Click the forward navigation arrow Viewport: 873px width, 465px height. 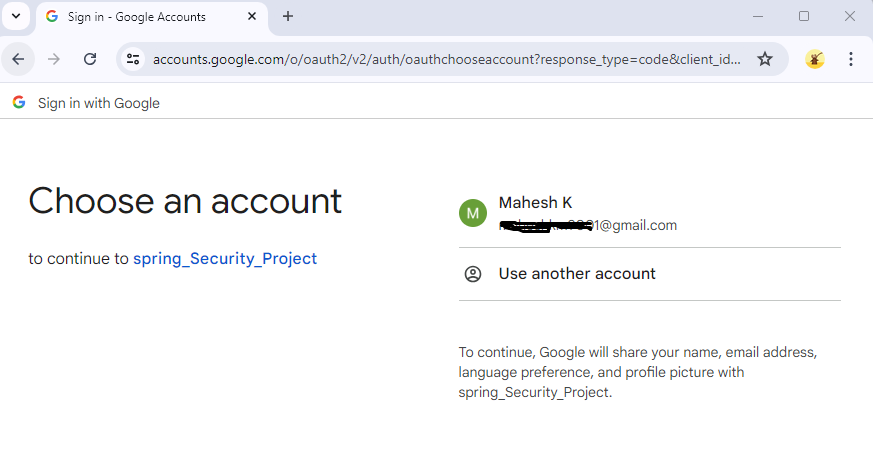click(x=54, y=59)
